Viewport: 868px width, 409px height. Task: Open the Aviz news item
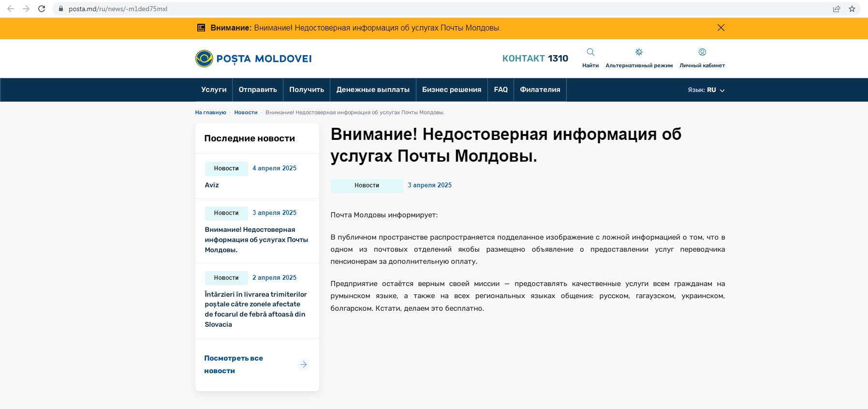(x=212, y=185)
